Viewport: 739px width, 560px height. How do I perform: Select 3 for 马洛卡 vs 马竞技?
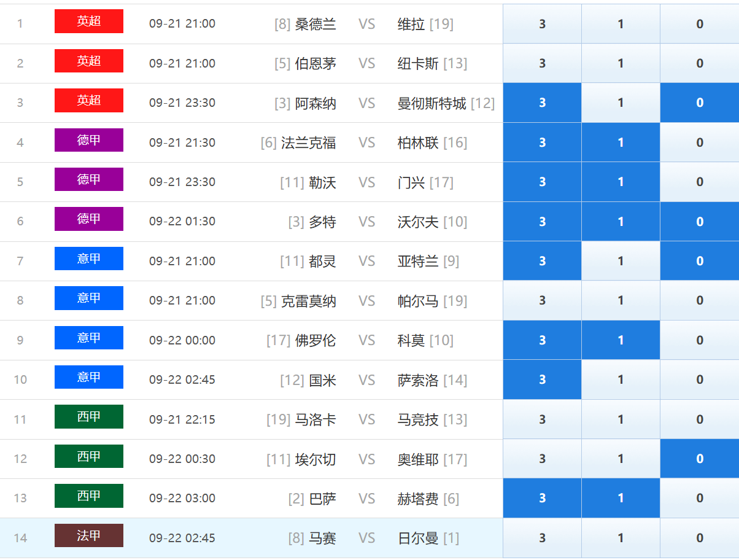tap(542, 419)
